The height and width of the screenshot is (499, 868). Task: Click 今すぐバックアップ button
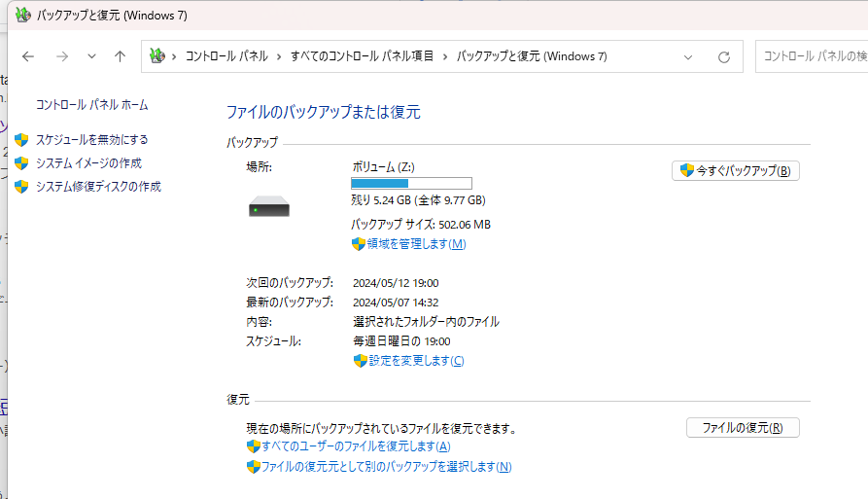point(735,170)
